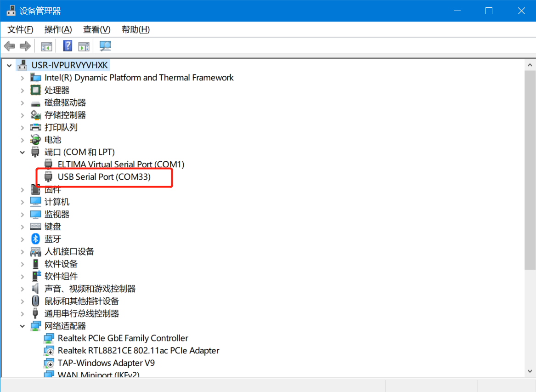The width and height of the screenshot is (536, 392).
Task: Click the keyboard icon beside 键盘
Action: point(35,227)
